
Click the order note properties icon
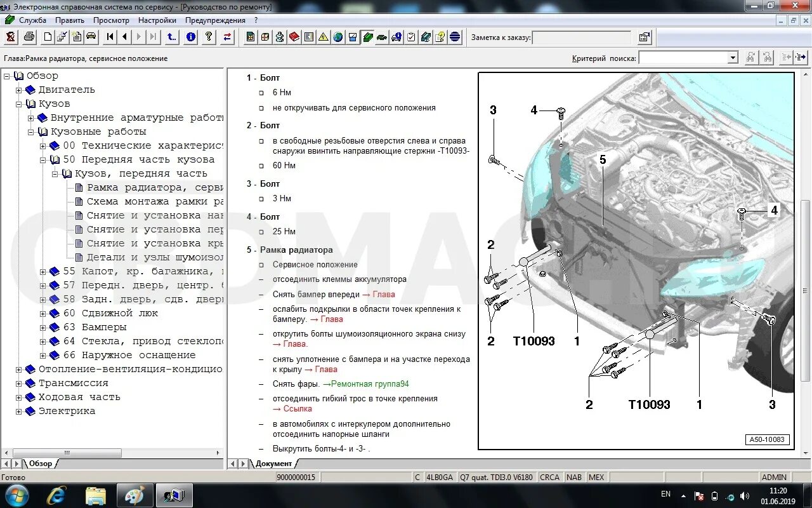pyautogui.click(x=645, y=37)
